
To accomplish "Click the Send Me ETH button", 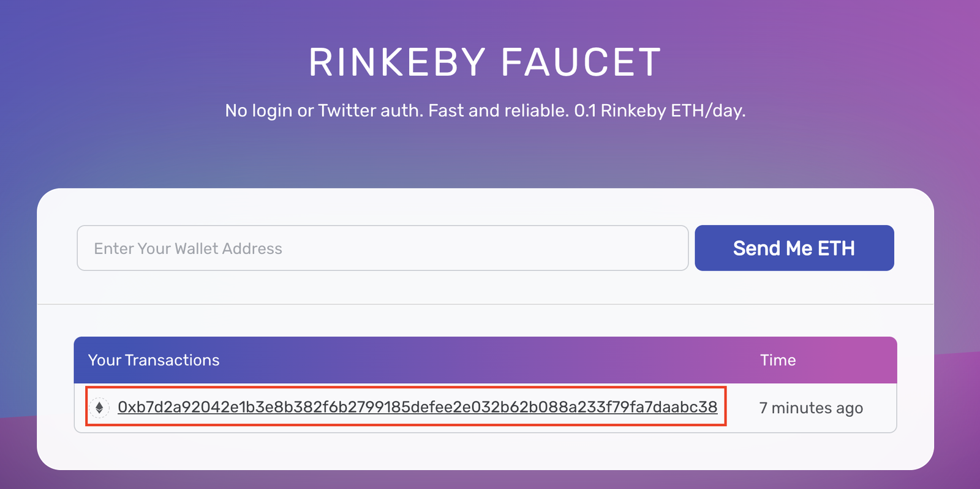I will click(794, 248).
